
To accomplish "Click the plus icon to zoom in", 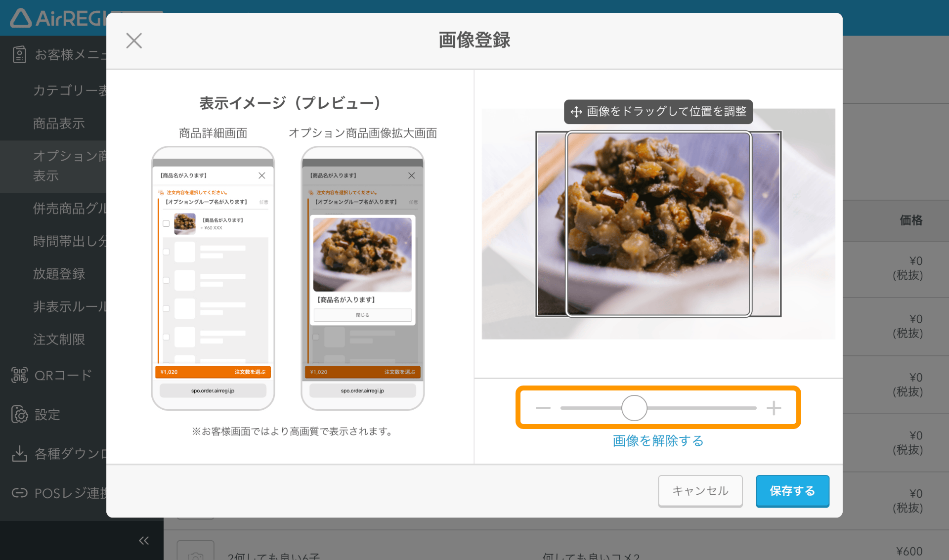I will [x=774, y=408].
